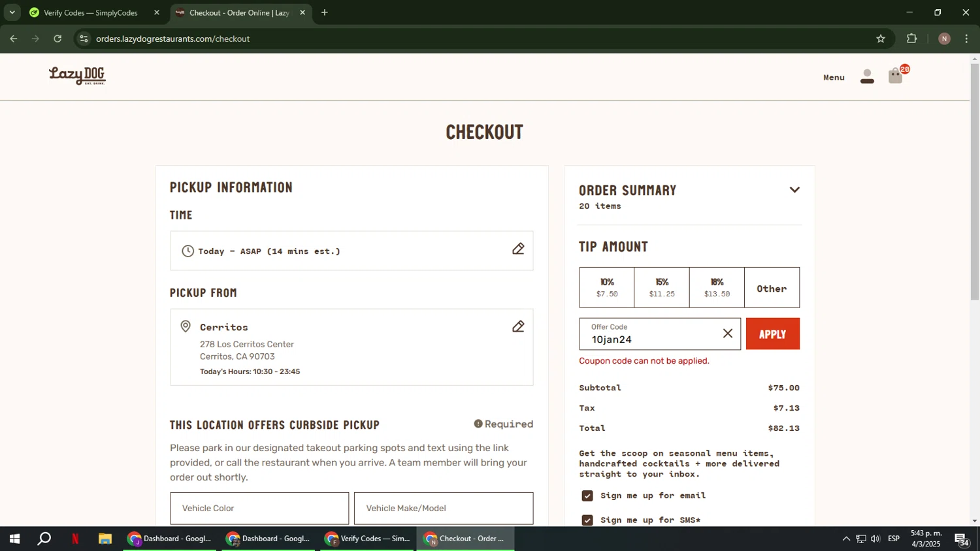Open the account profile icon
Viewport: 980px width, 551px height.
pos(867,77)
